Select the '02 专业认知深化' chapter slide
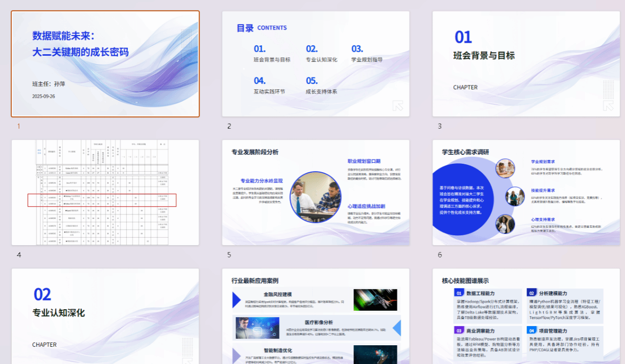Image resolution: width=625 pixels, height=364 pixels. click(105, 316)
